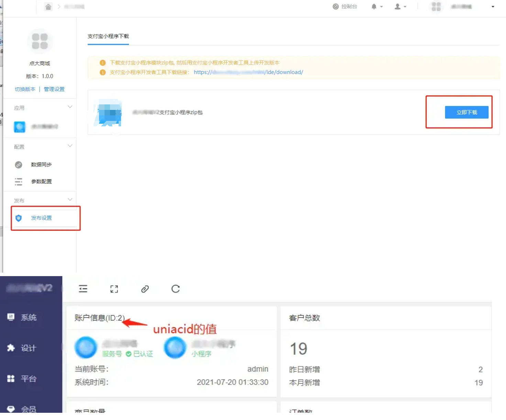Expand the top-right account name caret

coord(493,7)
